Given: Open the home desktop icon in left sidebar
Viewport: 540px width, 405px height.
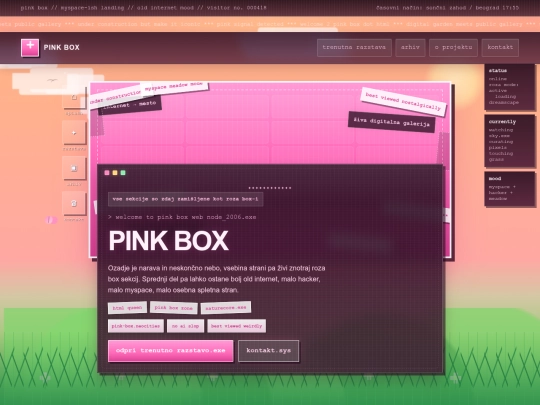Looking at the screenshot, I should [74, 97].
